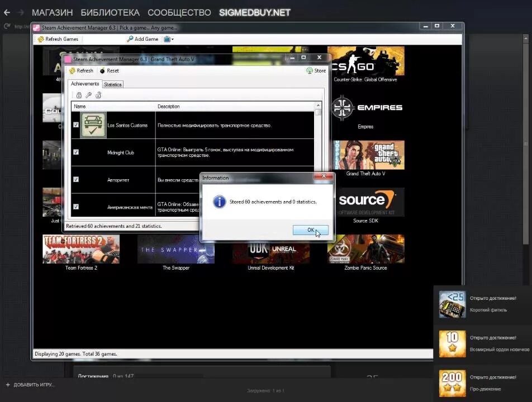This screenshot has width=532, height=402.
Task: Click the Description column header
Action: [235, 107]
